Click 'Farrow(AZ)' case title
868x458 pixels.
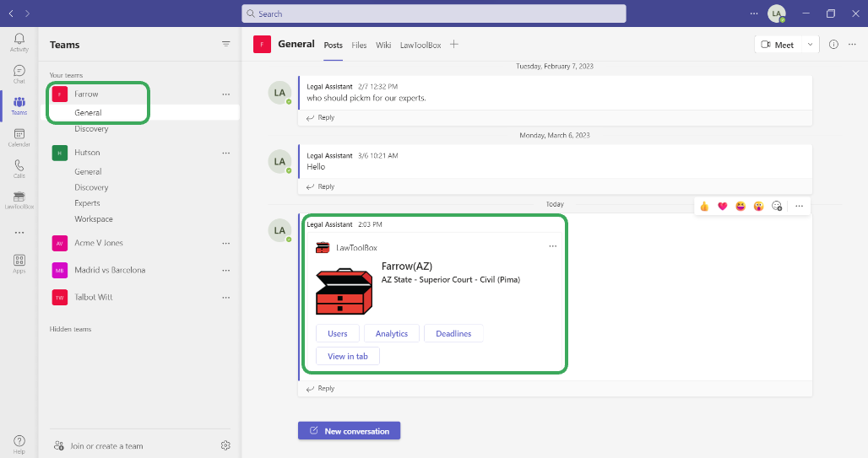[407, 266]
